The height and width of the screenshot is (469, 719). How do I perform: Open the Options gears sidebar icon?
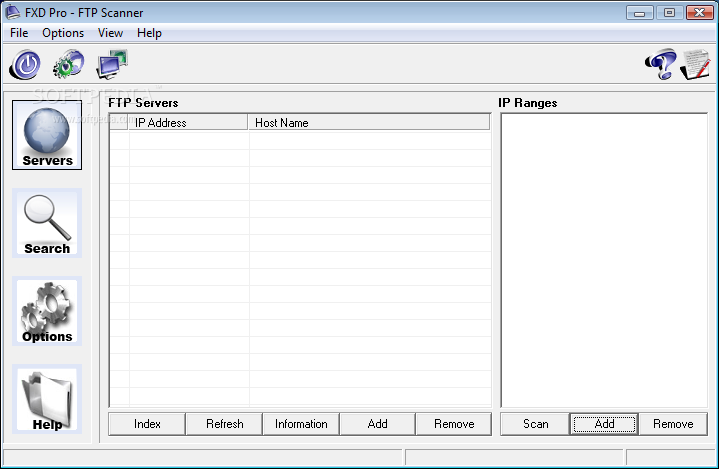click(47, 311)
